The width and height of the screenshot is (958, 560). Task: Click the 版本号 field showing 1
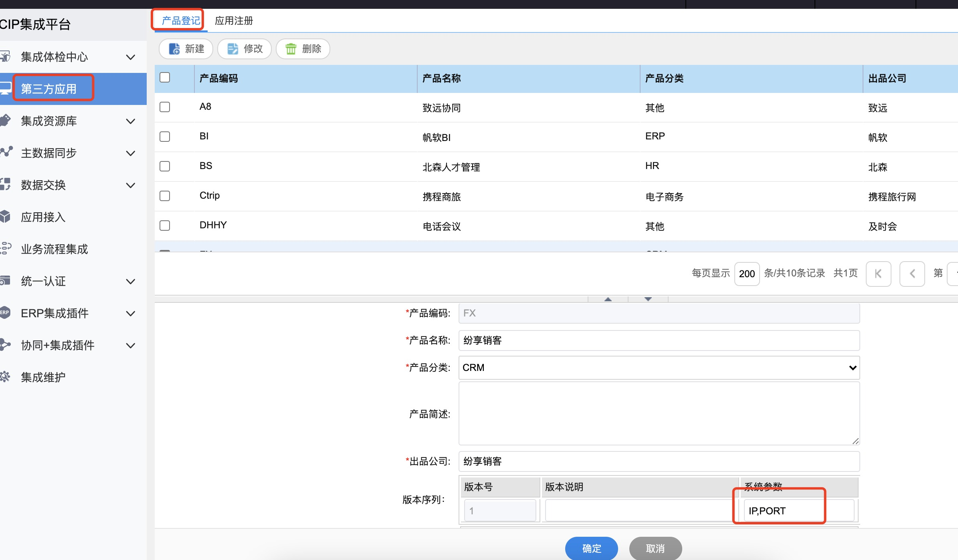coord(500,511)
